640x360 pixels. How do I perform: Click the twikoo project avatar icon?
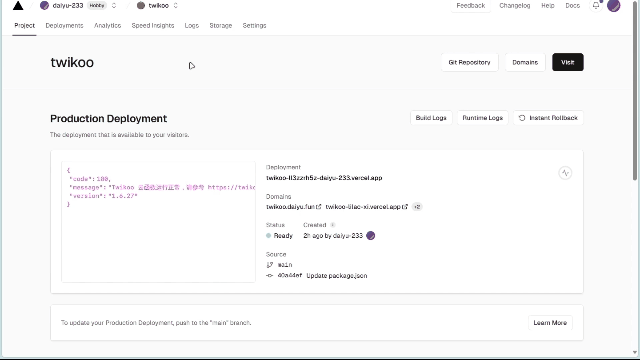[x=141, y=6]
